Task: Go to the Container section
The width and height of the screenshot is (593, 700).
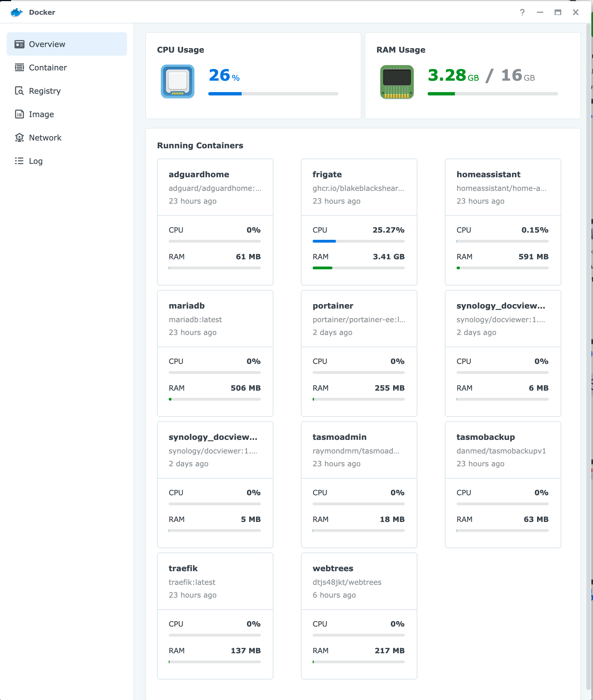Action: [x=48, y=68]
